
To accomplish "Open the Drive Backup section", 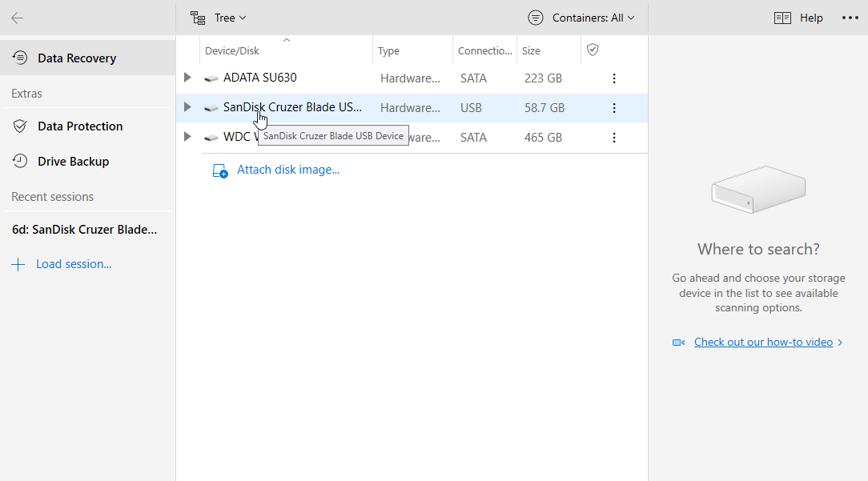I will (73, 162).
